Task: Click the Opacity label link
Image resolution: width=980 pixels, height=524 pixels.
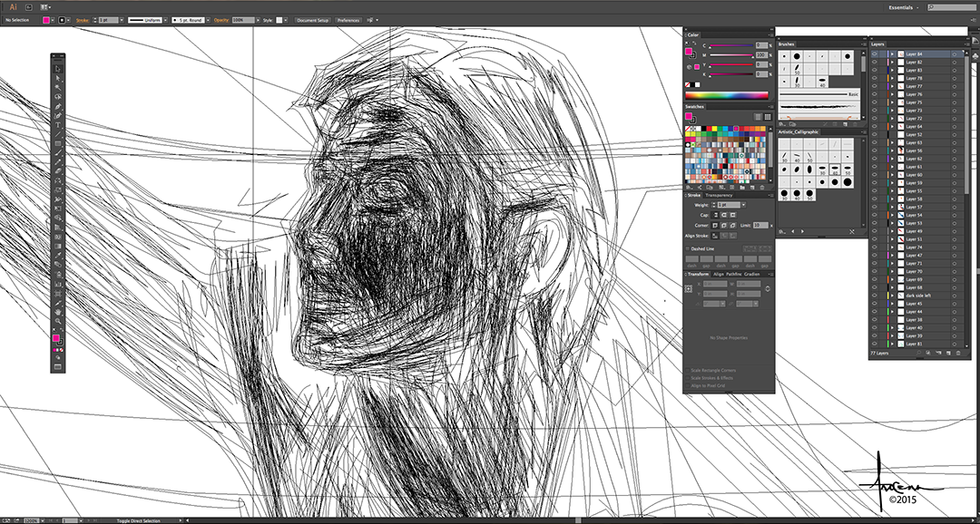Action: pos(221,20)
